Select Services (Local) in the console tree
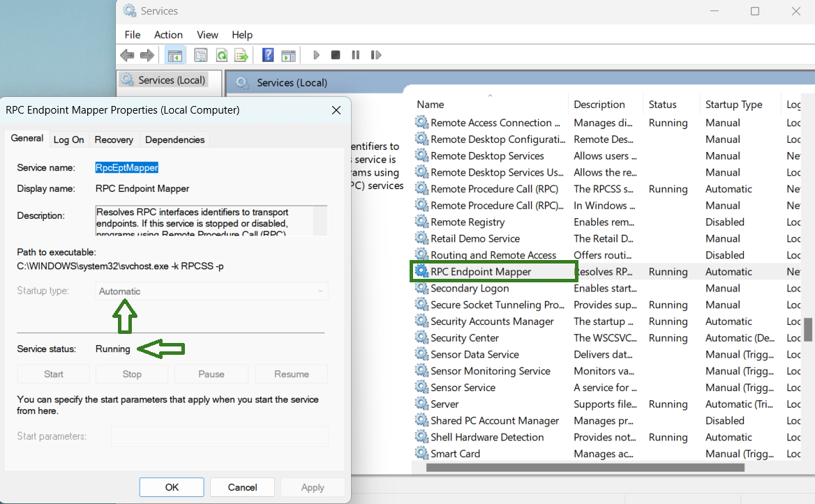The image size is (815, 504). [x=171, y=80]
